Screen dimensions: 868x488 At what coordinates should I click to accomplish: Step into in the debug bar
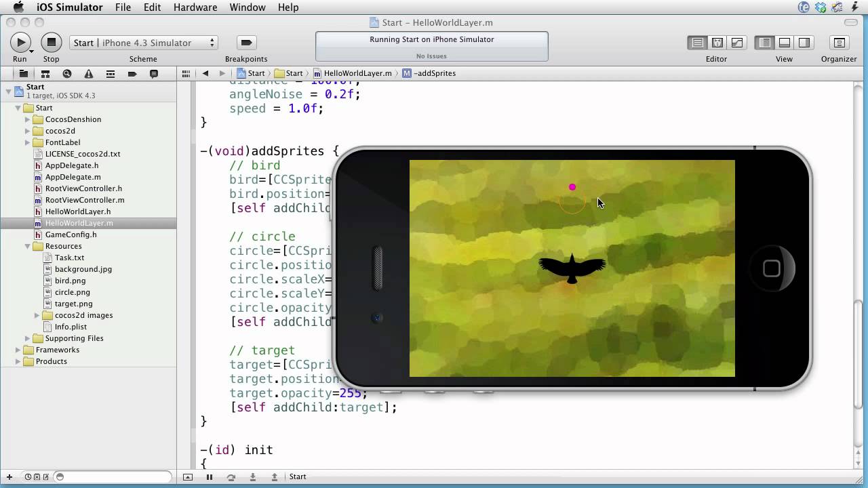pyautogui.click(x=253, y=477)
